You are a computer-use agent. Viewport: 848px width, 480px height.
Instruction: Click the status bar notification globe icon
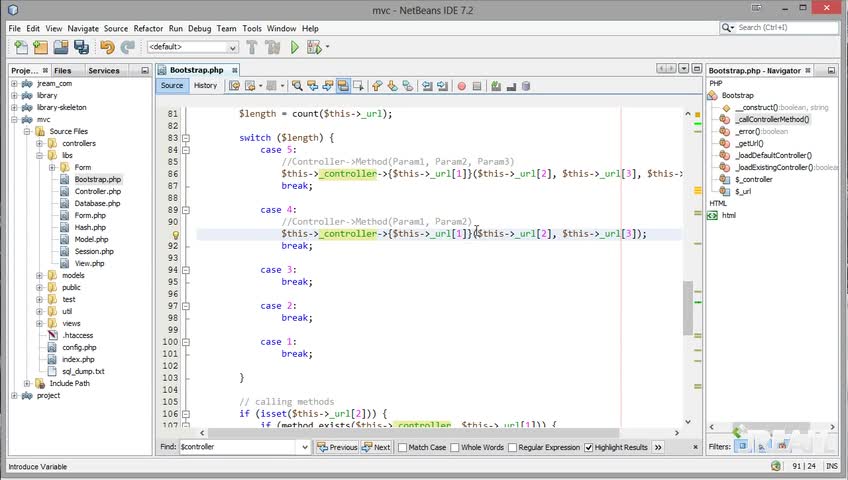coord(776,466)
